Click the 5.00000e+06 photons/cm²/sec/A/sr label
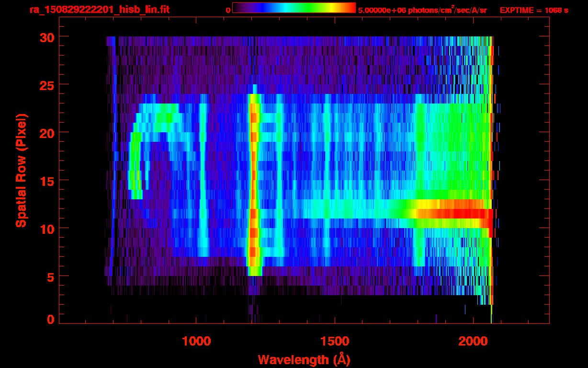The image size is (588, 368). pos(422,10)
